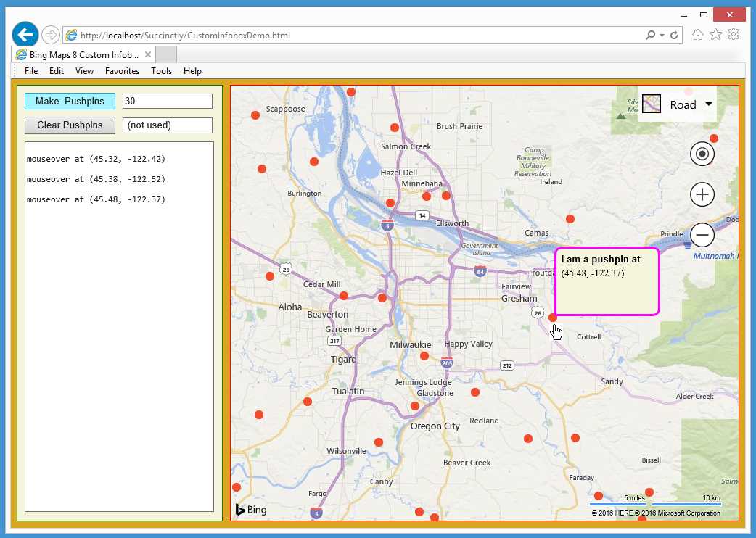
Task: Expand the address bar search dropdown chevron
Action: coord(662,34)
